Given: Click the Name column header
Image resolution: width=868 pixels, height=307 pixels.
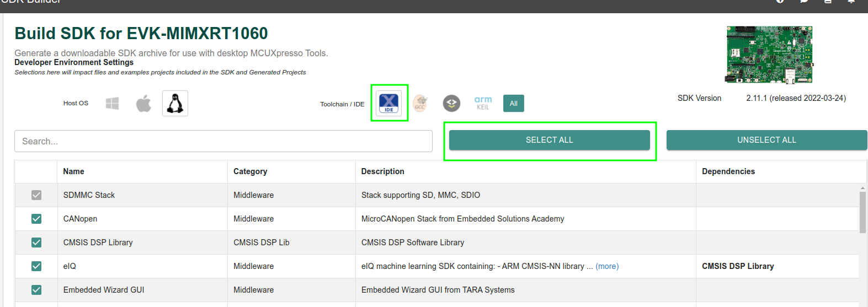Looking at the screenshot, I should tap(74, 171).
